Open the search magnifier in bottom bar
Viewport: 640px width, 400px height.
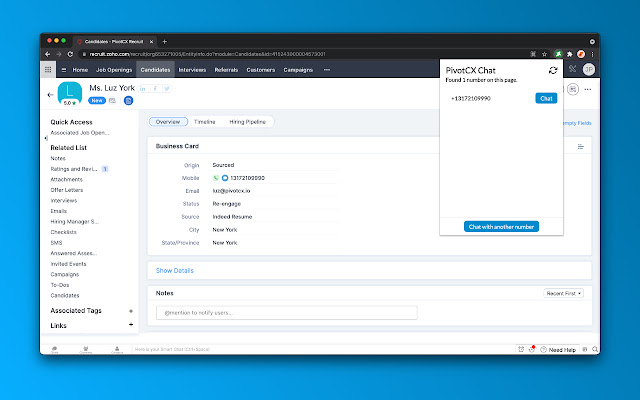click(x=595, y=349)
